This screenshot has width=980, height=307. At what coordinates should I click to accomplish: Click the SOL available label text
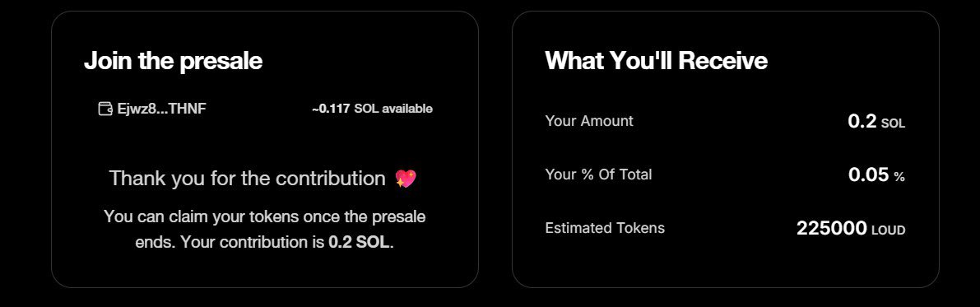393,109
